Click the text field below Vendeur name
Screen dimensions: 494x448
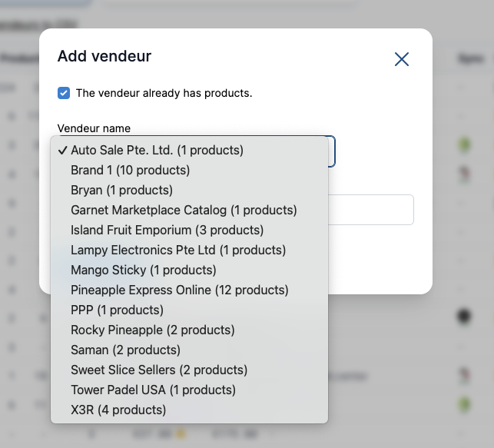[x=371, y=210]
